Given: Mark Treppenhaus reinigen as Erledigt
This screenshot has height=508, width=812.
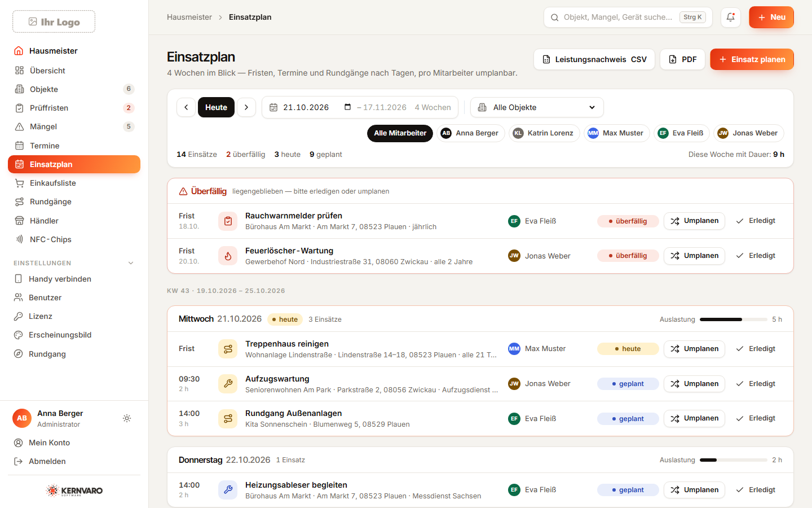Looking at the screenshot, I should [x=756, y=349].
